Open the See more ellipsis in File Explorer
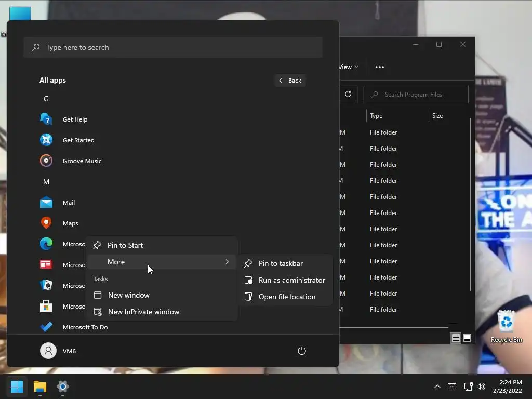 pyautogui.click(x=380, y=67)
